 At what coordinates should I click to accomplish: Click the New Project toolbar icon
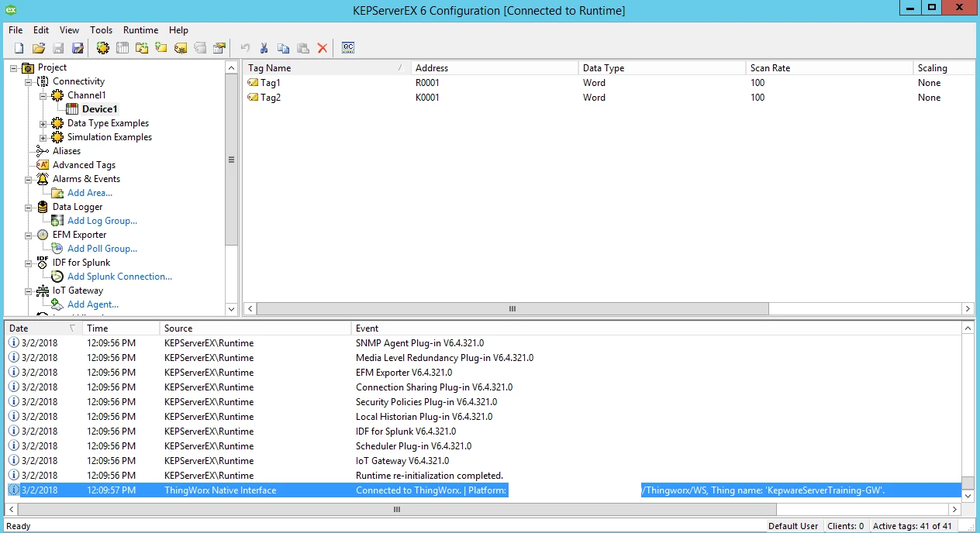[19, 48]
